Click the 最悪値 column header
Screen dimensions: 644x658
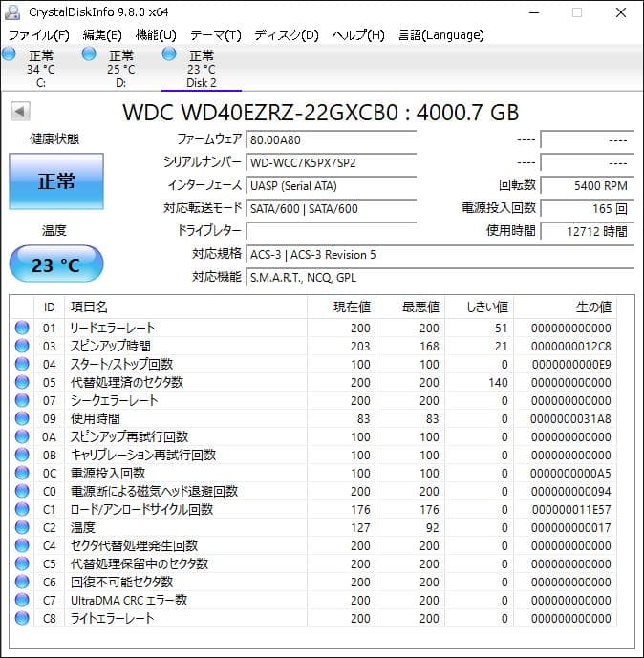point(410,308)
